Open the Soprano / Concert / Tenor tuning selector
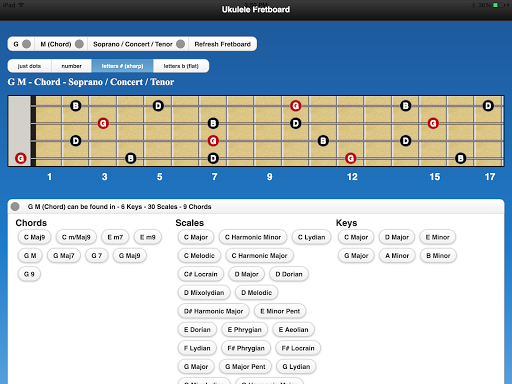Screen dimensions: 512x384 click(x=138, y=44)
